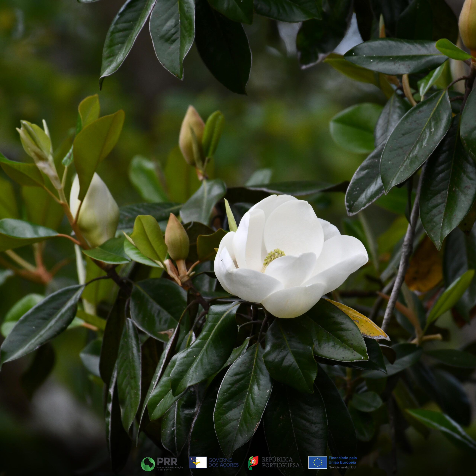Screen dimensions: 476x476
Task: Click the small brown bud left of flower
Action: click(x=177, y=239)
